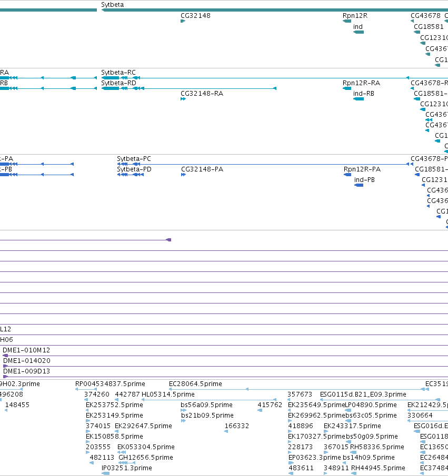Image resolution: width=448 pixels, height=476 pixels.
Task: Click EST entry 330664
Action: click(420, 416)
